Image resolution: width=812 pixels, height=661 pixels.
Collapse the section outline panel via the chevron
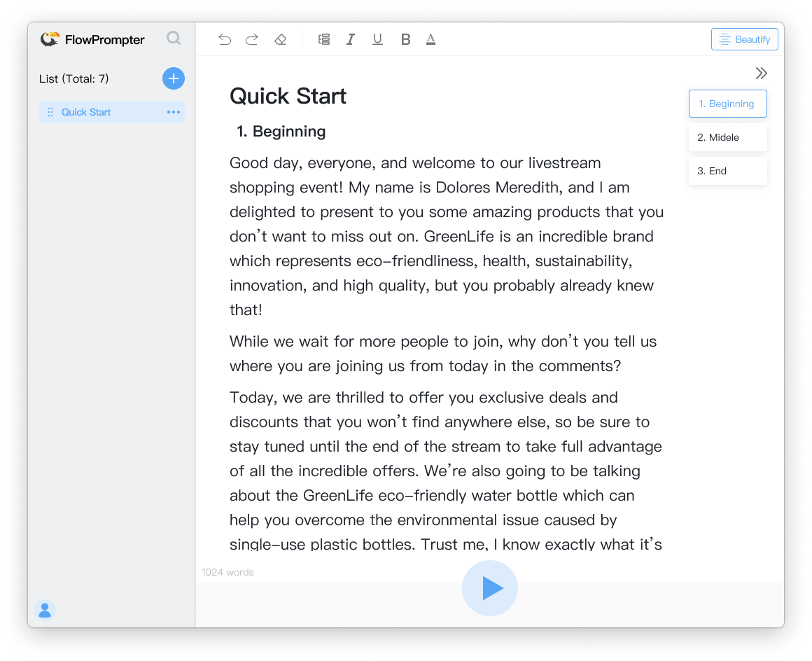click(761, 73)
